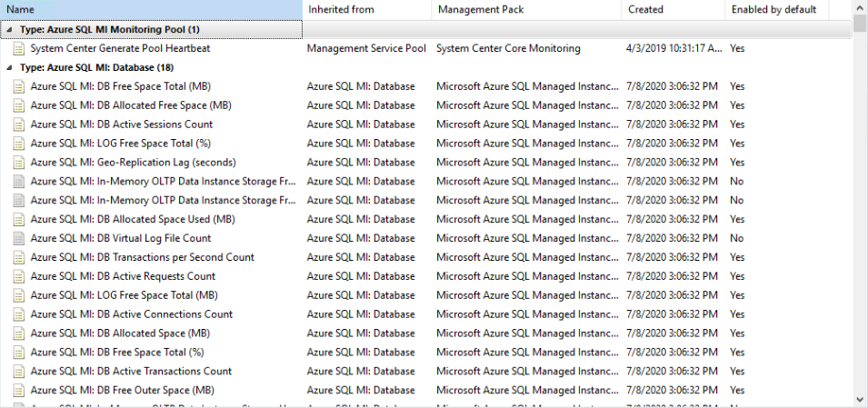Sort by the Enabled by default column header

coord(777,9)
